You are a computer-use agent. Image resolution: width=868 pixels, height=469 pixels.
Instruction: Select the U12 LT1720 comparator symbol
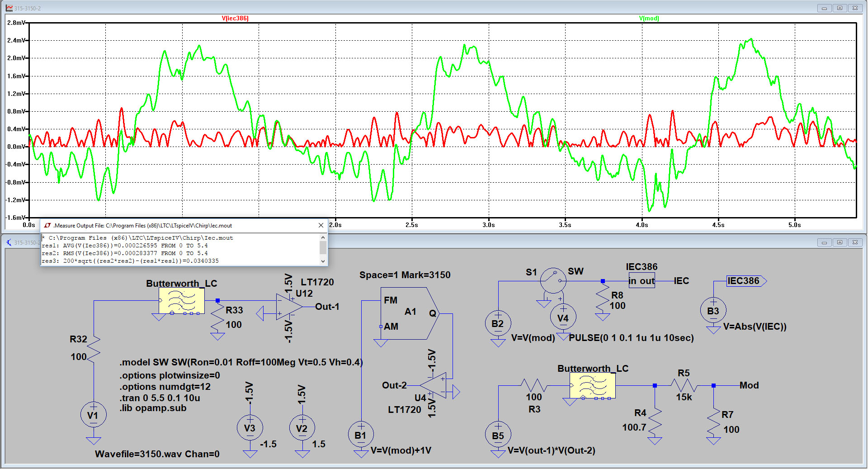[x=289, y=307]
